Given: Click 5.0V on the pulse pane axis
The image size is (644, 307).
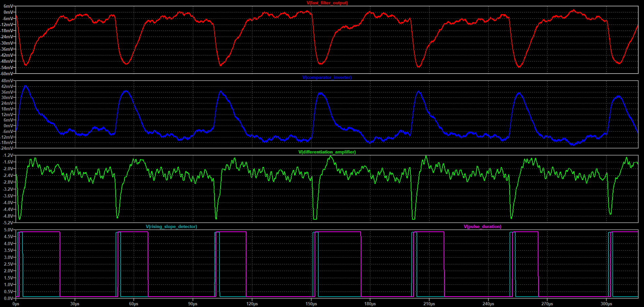Looking at the screenshot, I should (x=8, y=230).
